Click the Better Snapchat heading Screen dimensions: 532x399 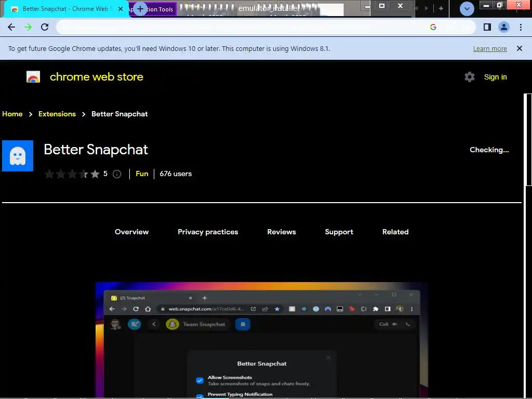[x=96, y=150]
